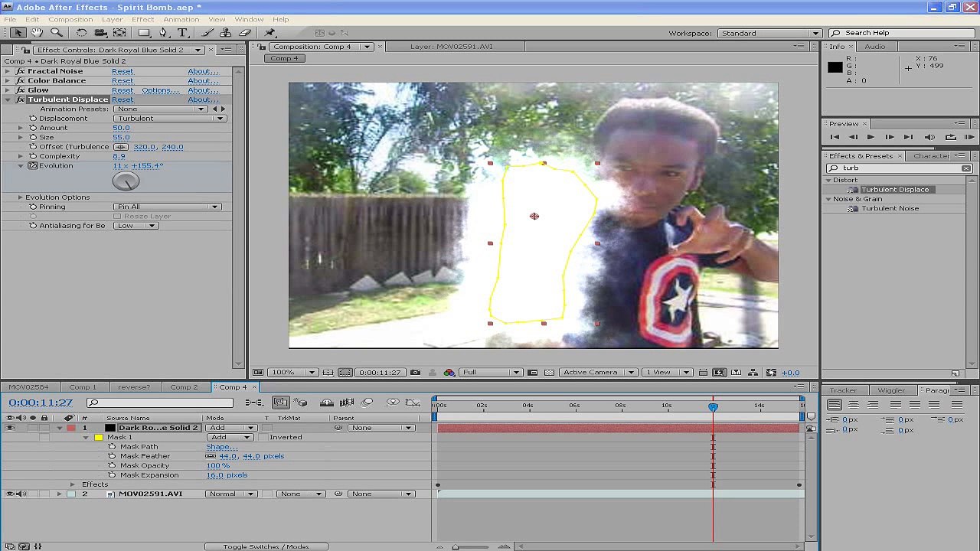Select the Selection arrow tool
Viewport: 980px width, 551px height.
click(18, 33)
